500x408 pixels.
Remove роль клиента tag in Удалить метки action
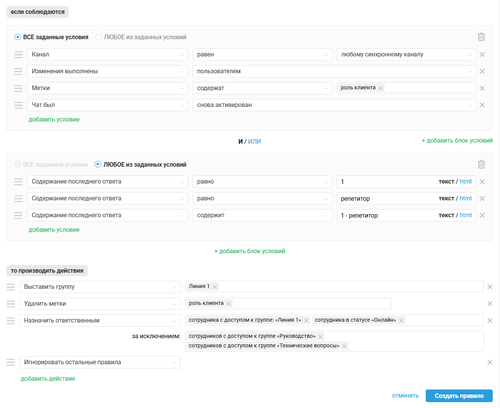tap(228, 304)
